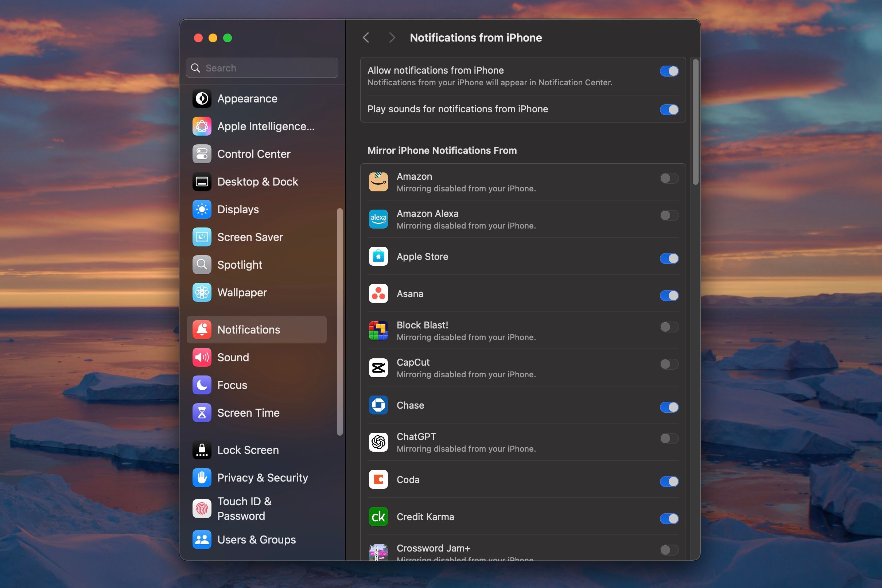This screenshot has height=588, width=882.
Task: Click the main pane vertical scrollbar
Action: point(696,122)
